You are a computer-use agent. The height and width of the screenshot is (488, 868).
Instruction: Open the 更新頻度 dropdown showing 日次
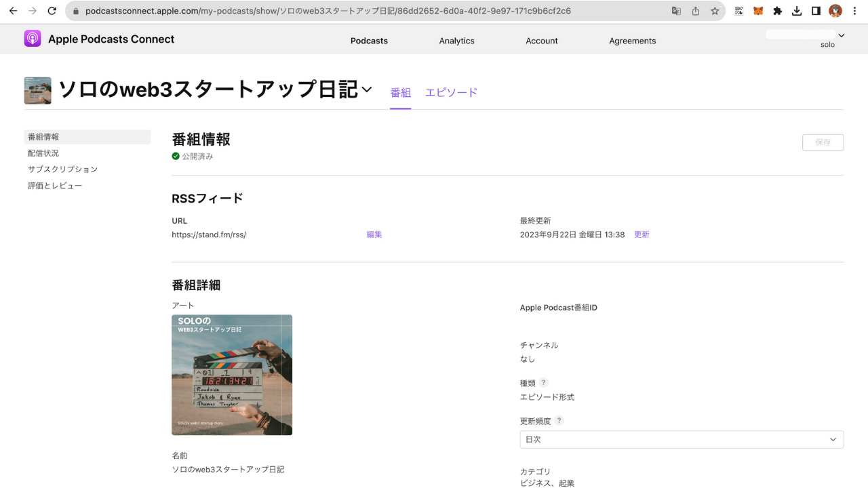[x=682, y=439]
